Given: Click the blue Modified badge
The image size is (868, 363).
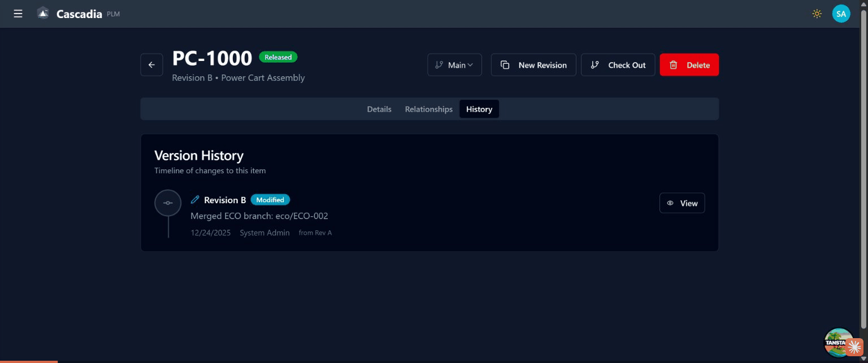Looking at the screenshot, I should [x=270, y=200].
